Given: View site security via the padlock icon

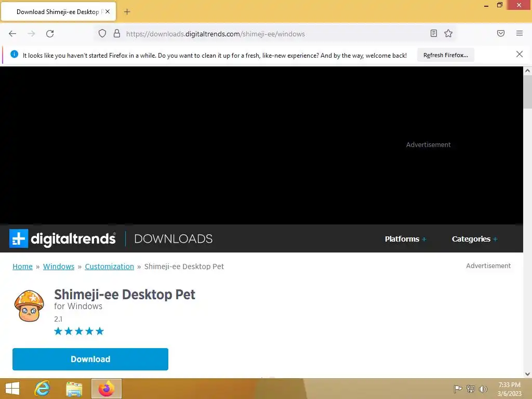Looking at the screenshot, I should (117, 34).
